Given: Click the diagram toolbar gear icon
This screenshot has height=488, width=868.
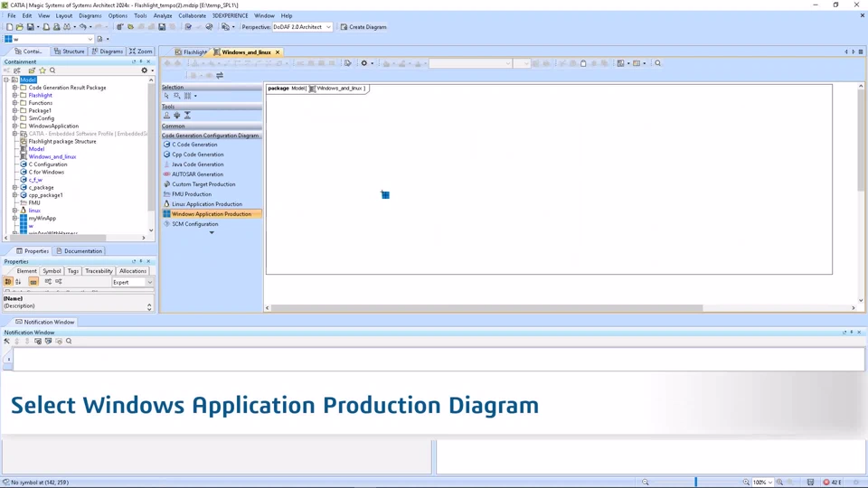Looking at the screenshot, I should click(364, 63).
